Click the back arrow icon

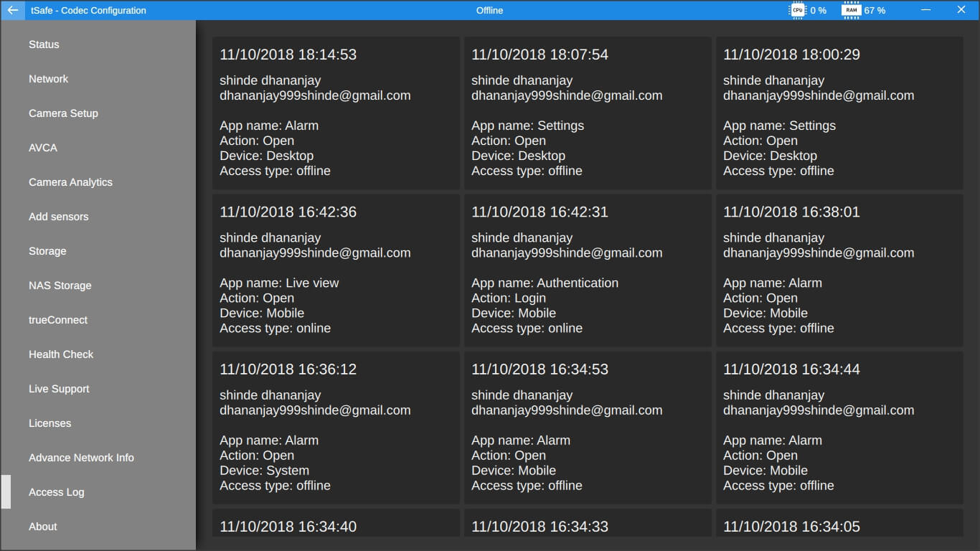[x=13, y=10]
